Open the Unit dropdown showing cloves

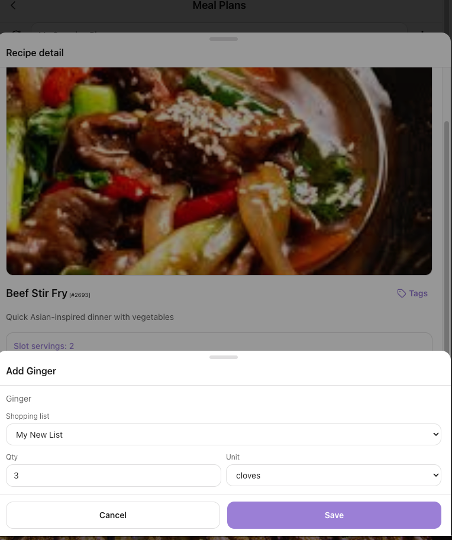pos(333,475)
